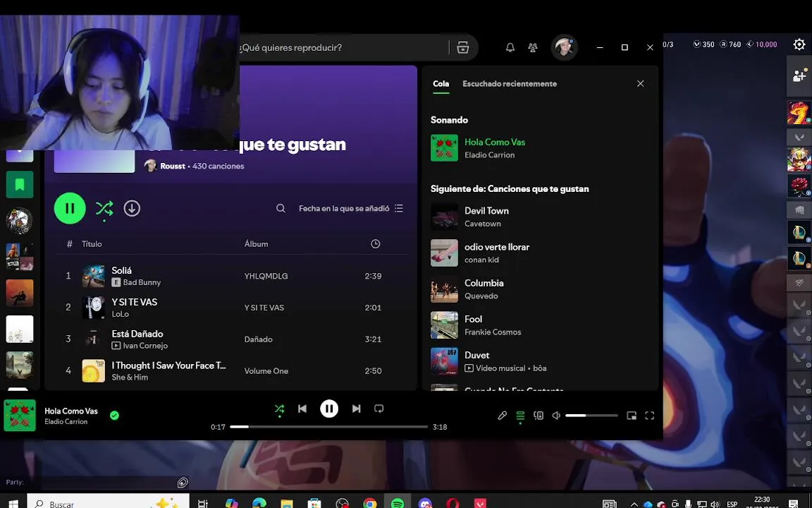Skip to the previous track
Screen dimensions: 812x508
click(x=302, y=409)
